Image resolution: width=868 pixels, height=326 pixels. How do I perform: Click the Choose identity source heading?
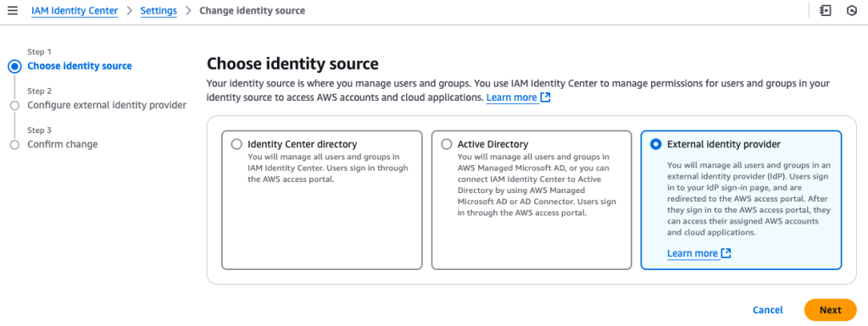click(292, 64)
